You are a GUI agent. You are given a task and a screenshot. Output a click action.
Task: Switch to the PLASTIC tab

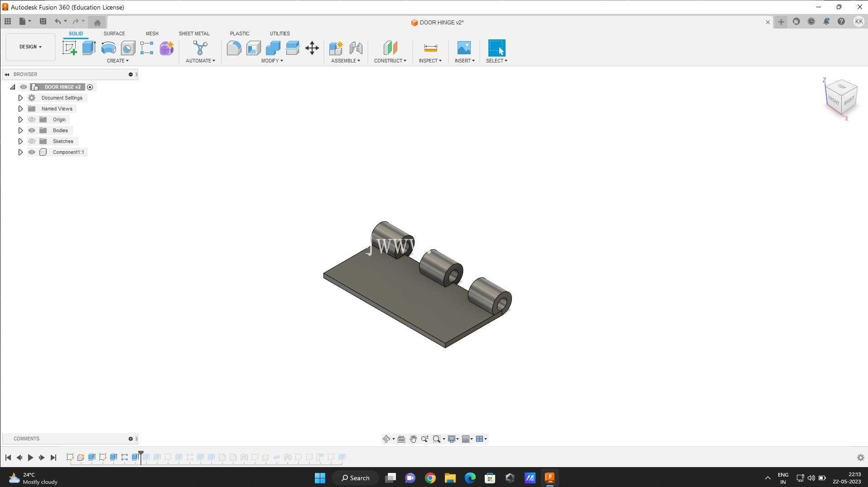click(239, 33)
